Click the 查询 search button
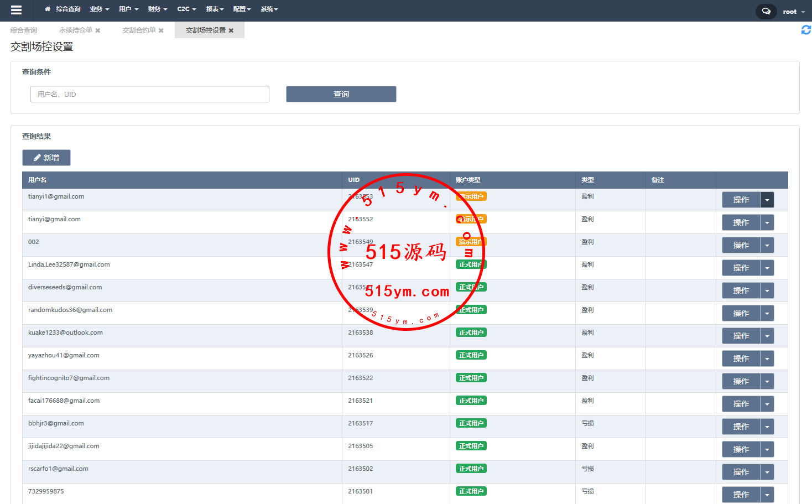Image resolution: width=812 pixels, height=504 pixels. pos(341,94)
